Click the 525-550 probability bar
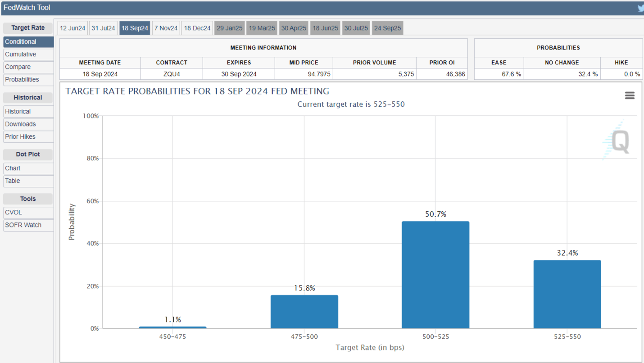 (567, 294)
